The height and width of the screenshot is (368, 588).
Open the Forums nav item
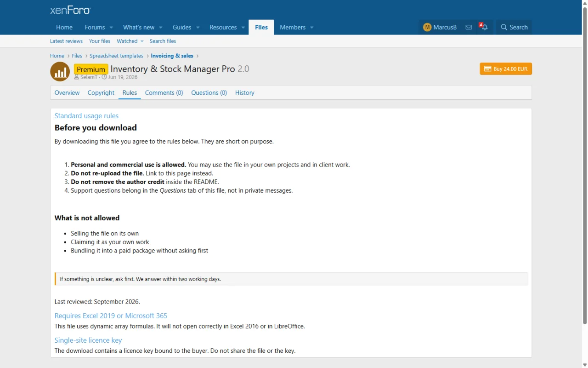pyautogui.click(x=95, y=27)
